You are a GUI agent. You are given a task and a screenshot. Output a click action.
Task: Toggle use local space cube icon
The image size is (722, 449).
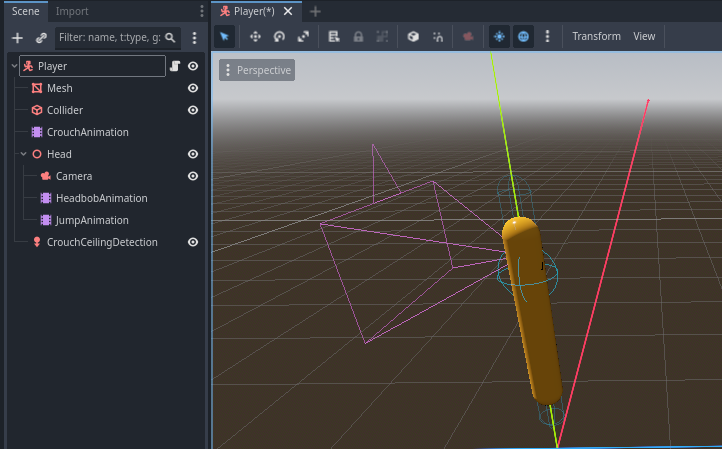point(413,36)
